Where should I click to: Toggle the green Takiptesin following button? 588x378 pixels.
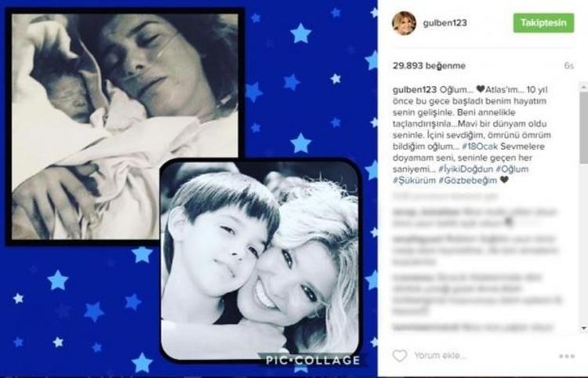point(543,23)
